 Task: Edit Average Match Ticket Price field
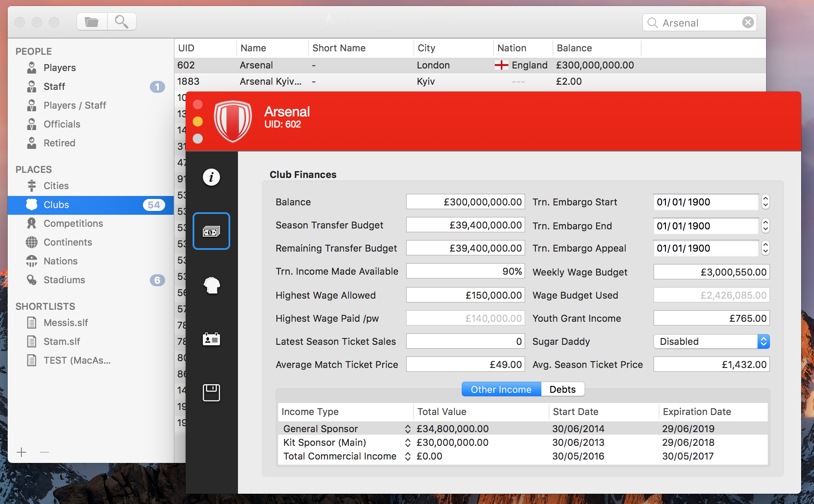pyautogui.click(x=465, y=365)
